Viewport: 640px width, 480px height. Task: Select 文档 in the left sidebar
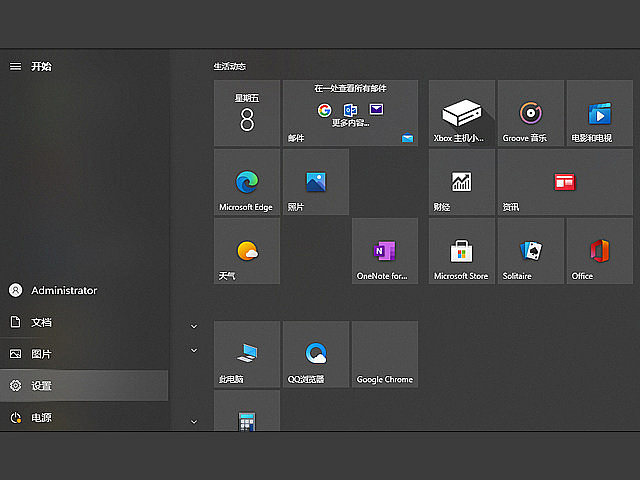(84, 322)
